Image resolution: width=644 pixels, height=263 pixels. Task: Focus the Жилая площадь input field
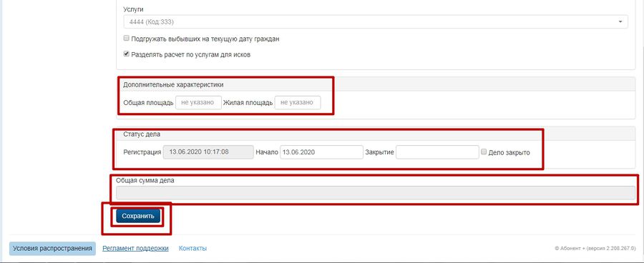(298, 103)
